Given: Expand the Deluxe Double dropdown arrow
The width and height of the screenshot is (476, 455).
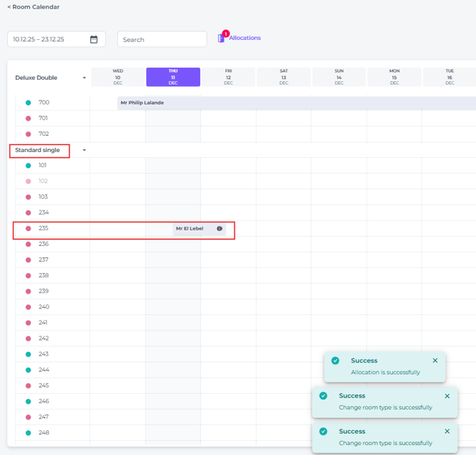Looking at the screenshot, I should pyautogui.click(x=85, y=78).
